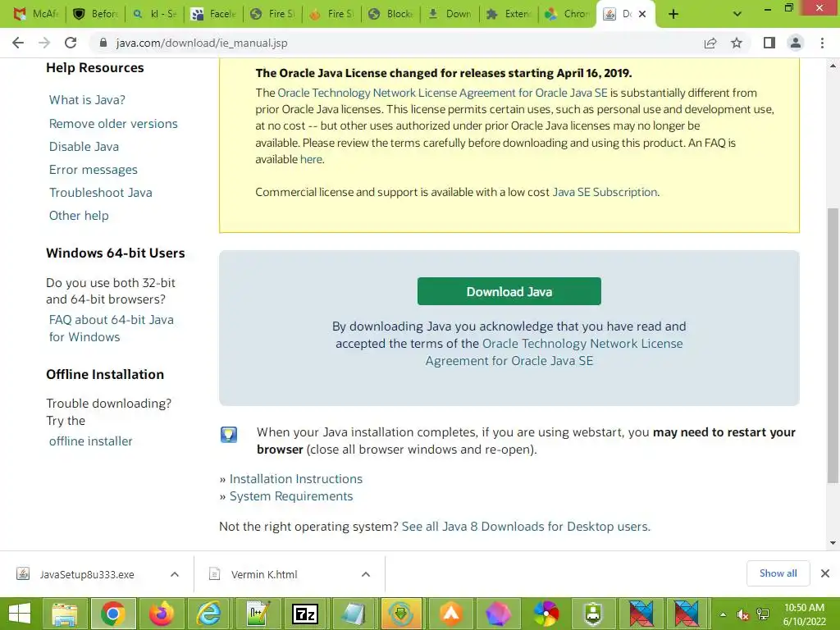Reload the Java download page
Screen dimensions: 840x630
[x=71, y=43]
